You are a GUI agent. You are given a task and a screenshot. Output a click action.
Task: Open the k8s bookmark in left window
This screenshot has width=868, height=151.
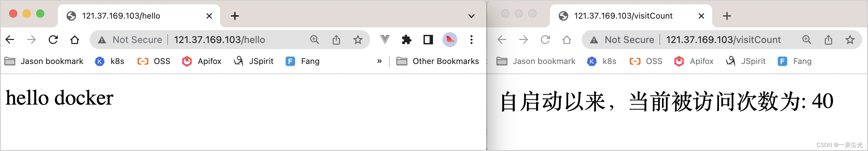110,61
